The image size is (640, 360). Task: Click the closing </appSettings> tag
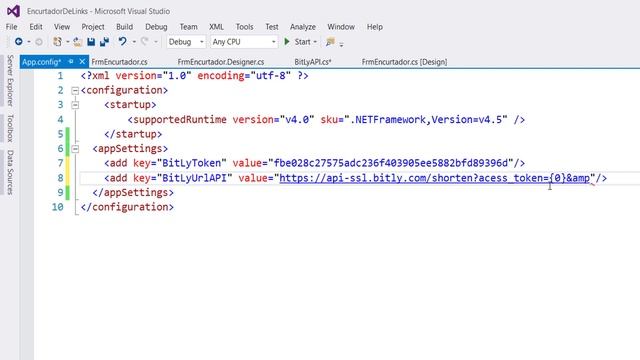[133, 193]
